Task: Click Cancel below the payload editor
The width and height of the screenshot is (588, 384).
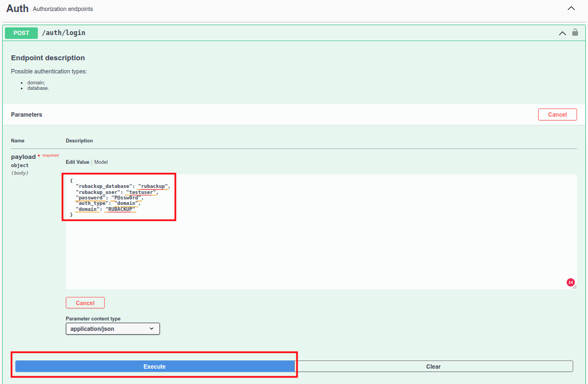Action: coord(85,303)
